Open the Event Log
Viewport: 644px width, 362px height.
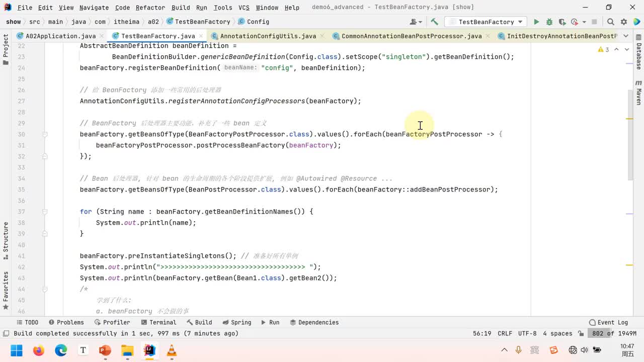coord(608,322)
